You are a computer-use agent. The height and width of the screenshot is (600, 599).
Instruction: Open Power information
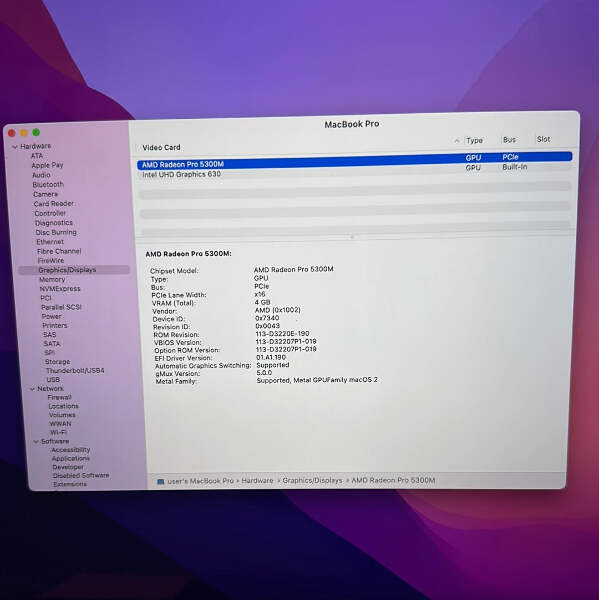pos(52,316)
